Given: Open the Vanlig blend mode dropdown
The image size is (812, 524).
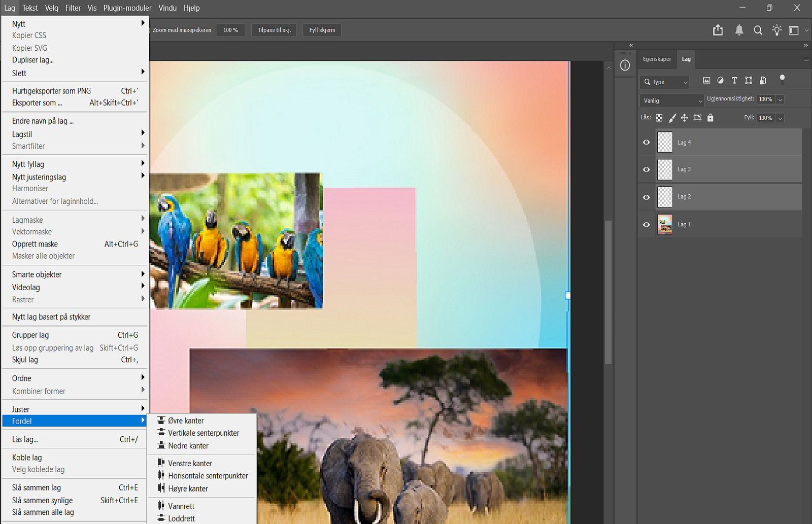Looking at the screenshot, I should 672,100.
